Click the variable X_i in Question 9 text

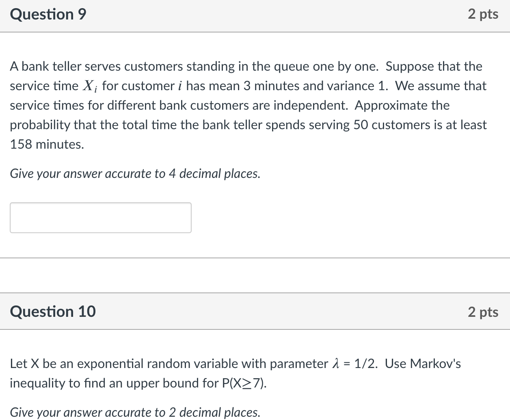pos(90,86)
